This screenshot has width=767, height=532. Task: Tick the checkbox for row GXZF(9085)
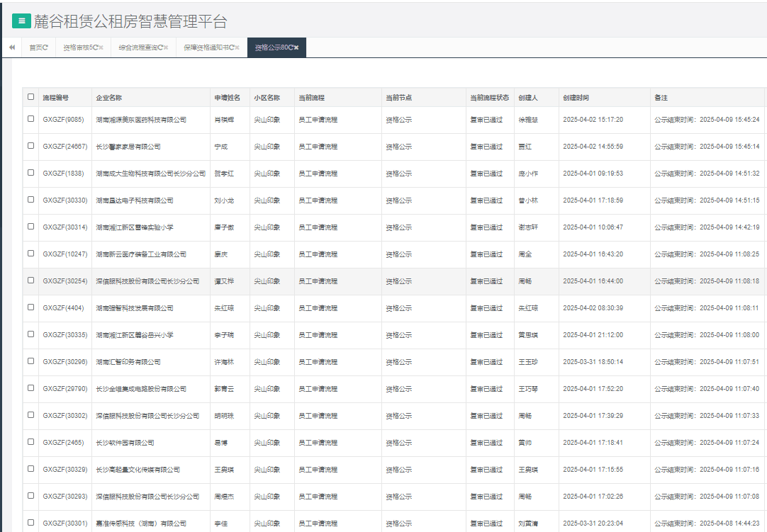click(30, 119)
